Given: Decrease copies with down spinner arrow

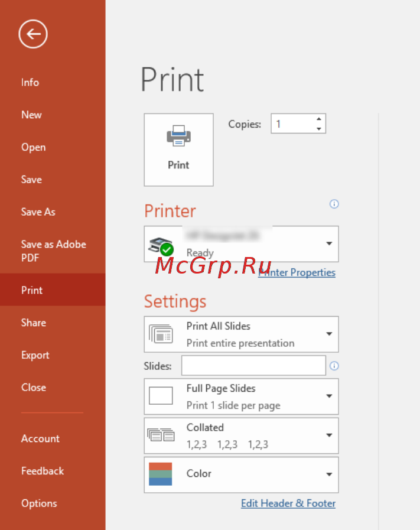Looking at the screenshot, I should [x=318, y=128].
